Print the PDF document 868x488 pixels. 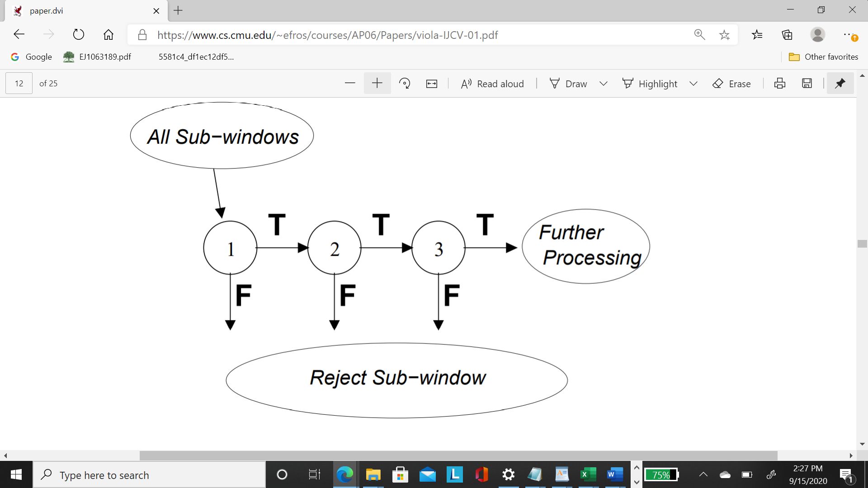pos(779,83)
